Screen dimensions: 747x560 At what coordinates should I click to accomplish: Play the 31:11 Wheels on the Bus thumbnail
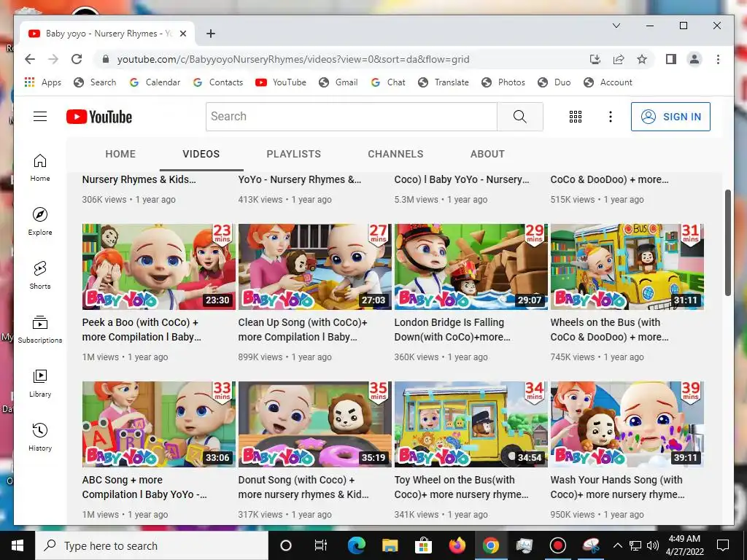627,267
